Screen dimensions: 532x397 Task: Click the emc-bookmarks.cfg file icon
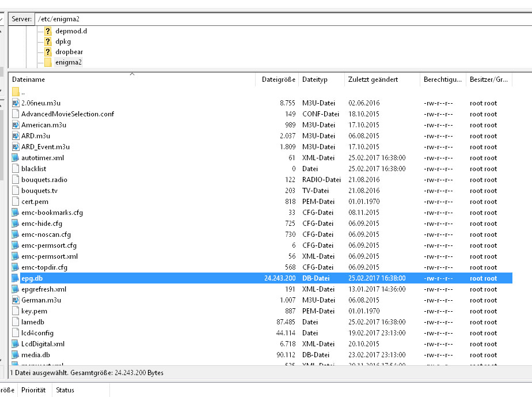coord(16,213)
